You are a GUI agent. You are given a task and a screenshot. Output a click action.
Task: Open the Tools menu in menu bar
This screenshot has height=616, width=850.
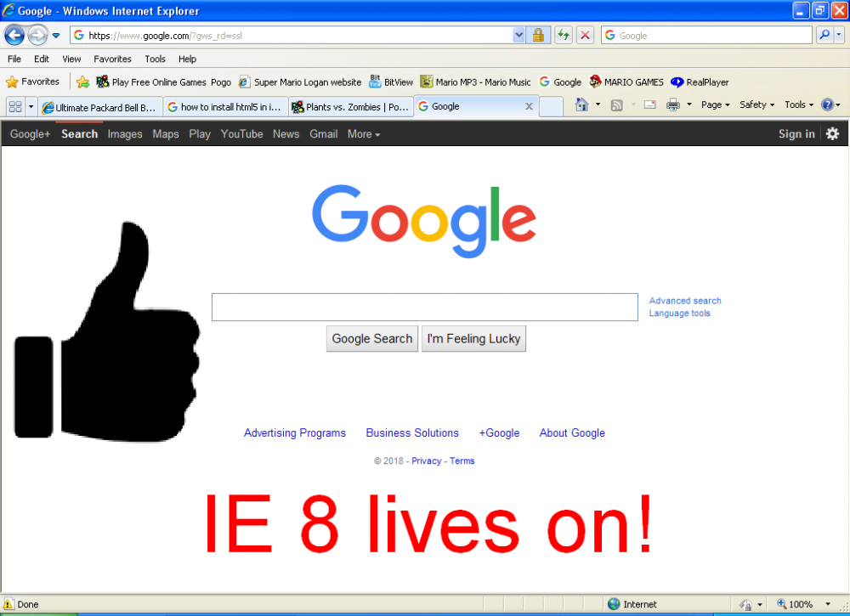[155, 59]
